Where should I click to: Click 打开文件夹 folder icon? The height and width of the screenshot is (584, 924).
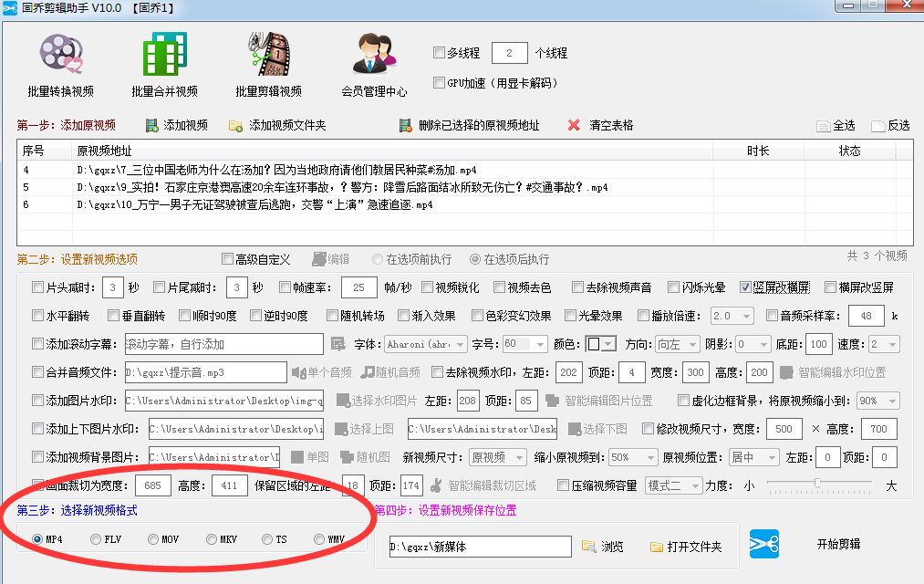[x=657, y=547]
